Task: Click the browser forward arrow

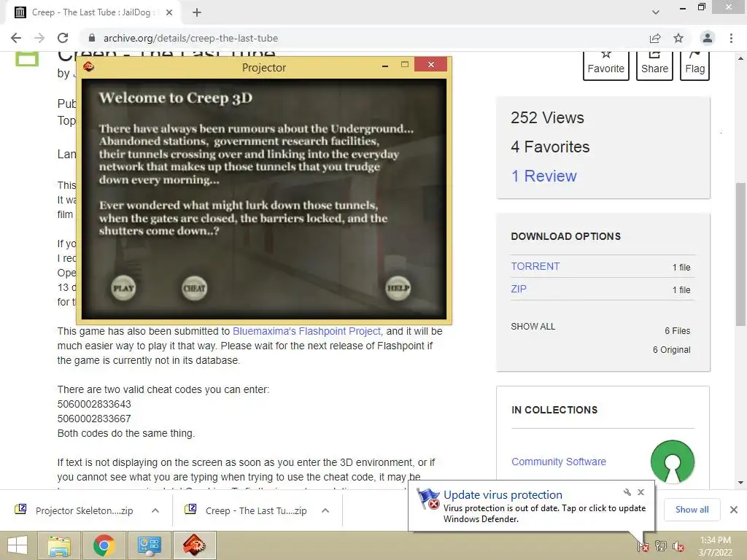Action: click(39, 38)
